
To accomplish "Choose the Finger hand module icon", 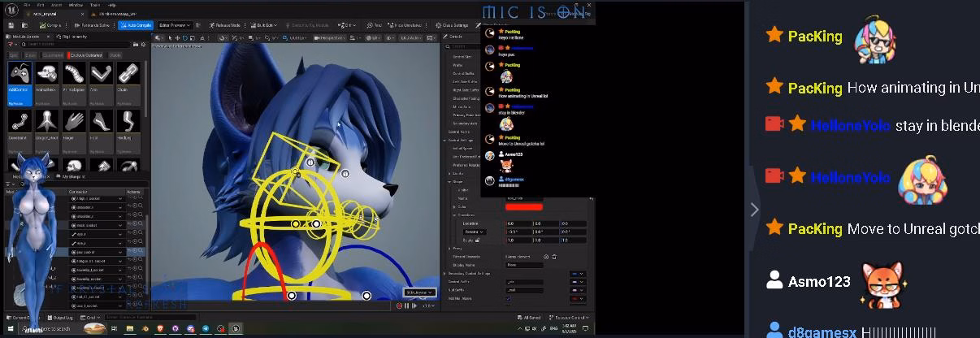I will point(72,124).
